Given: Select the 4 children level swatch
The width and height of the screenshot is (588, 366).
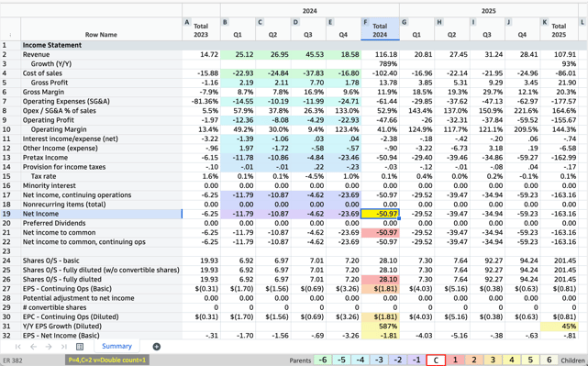Looking at the screenshot, I should 512,360.
